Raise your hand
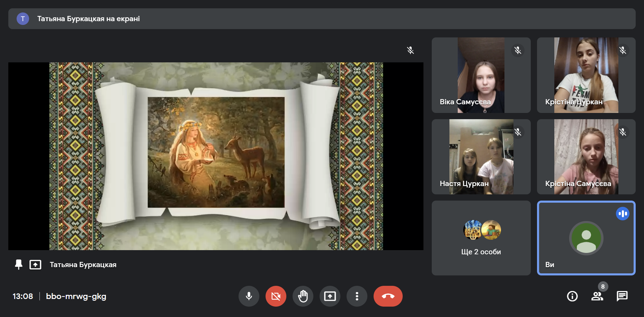Image resolution: width=644 pixels, height=317 pixels. [303, 296]
